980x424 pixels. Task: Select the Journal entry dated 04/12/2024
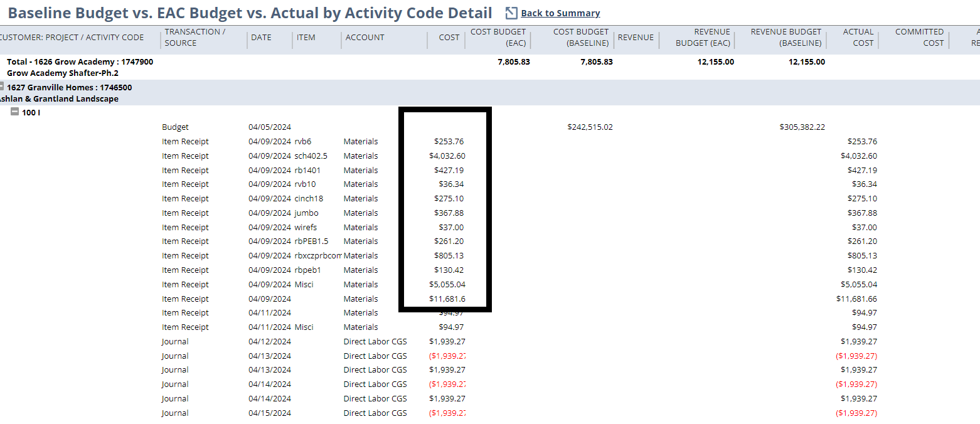pos(174,341)
